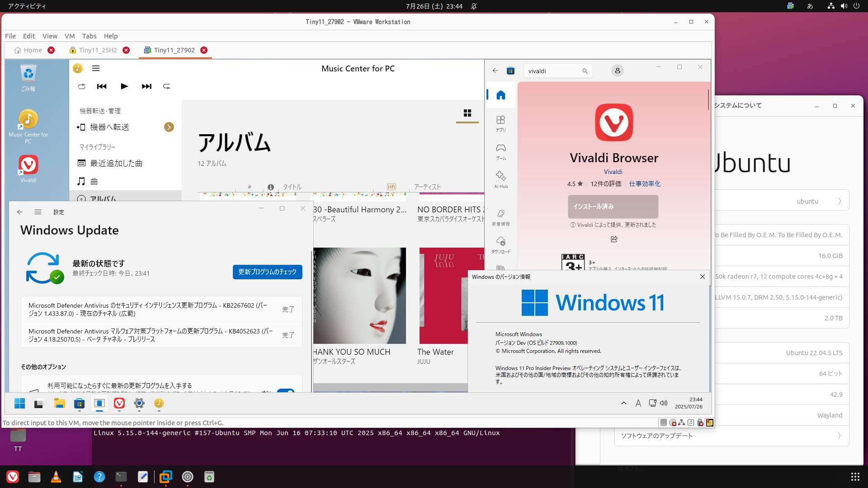Open Settings navigation hamburger menu

pos(38,212)
